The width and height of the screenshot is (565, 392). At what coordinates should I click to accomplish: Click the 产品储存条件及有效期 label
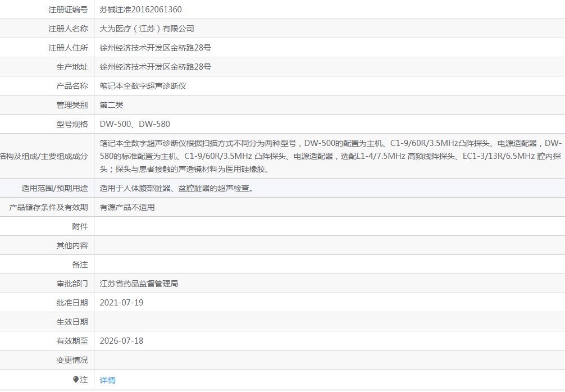tap(48, 207)
